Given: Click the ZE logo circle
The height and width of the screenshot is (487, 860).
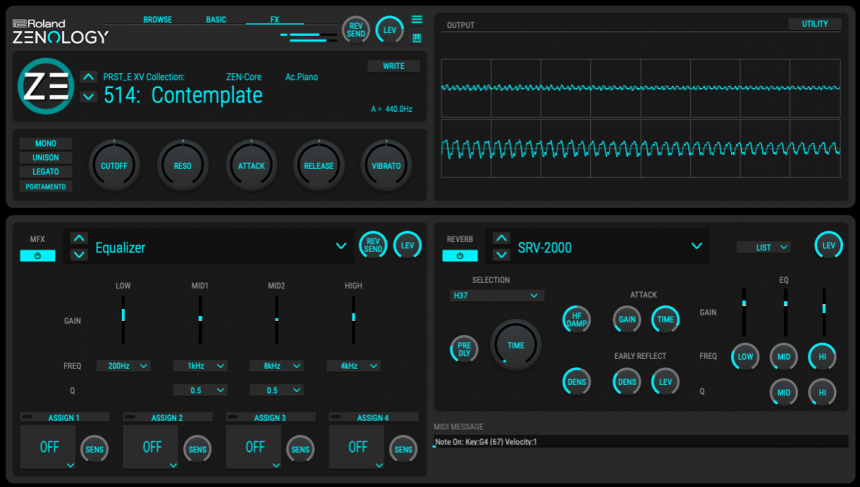Looking at the screenshot, I should click(x=46, y=86).
